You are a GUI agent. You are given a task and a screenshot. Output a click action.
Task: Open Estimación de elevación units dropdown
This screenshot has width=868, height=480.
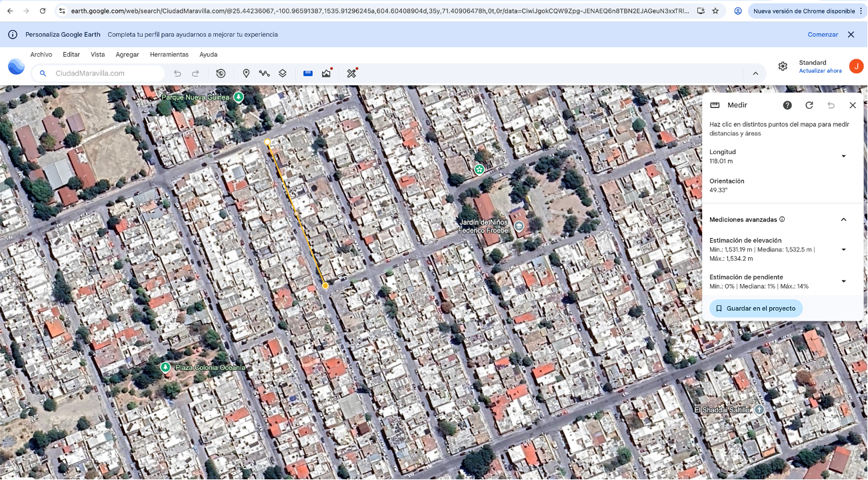(843, 250)
